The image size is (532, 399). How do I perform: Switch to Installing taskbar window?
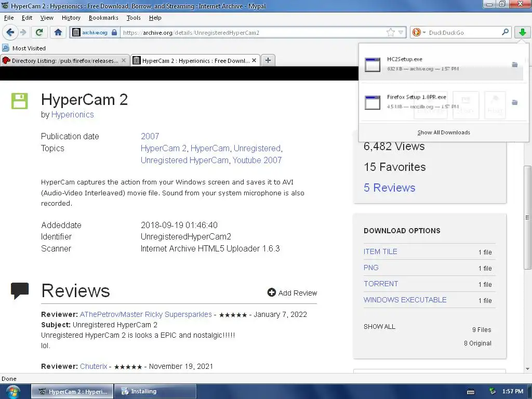click(x=155, y=391)
